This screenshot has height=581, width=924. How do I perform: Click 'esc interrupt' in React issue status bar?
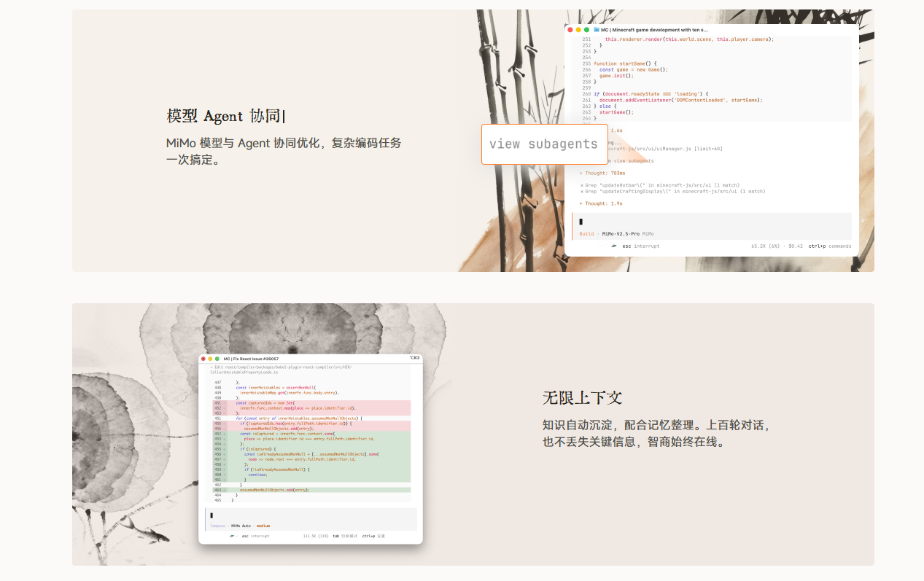click(x=255, y=536)
